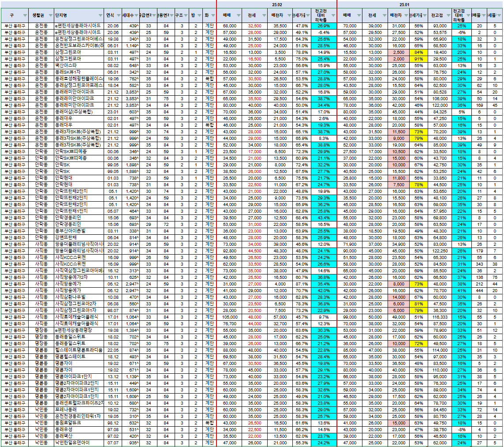
Task: Open the 매전차 filter under 25.02
Action: coord(289,15)
